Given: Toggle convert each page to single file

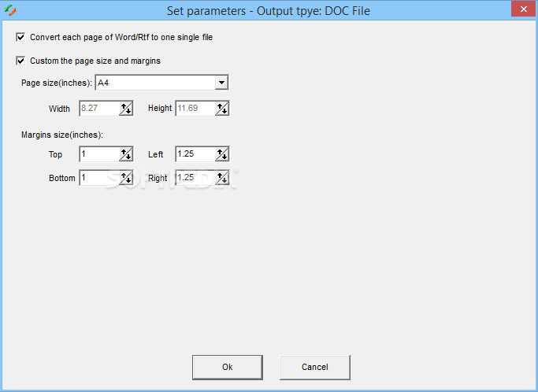Looking at the screenshot, I should coord(20,37).
